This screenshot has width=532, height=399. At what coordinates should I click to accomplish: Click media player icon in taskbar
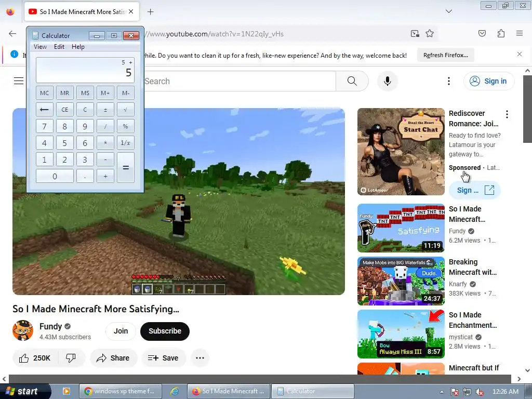click(x=66, y=391)
